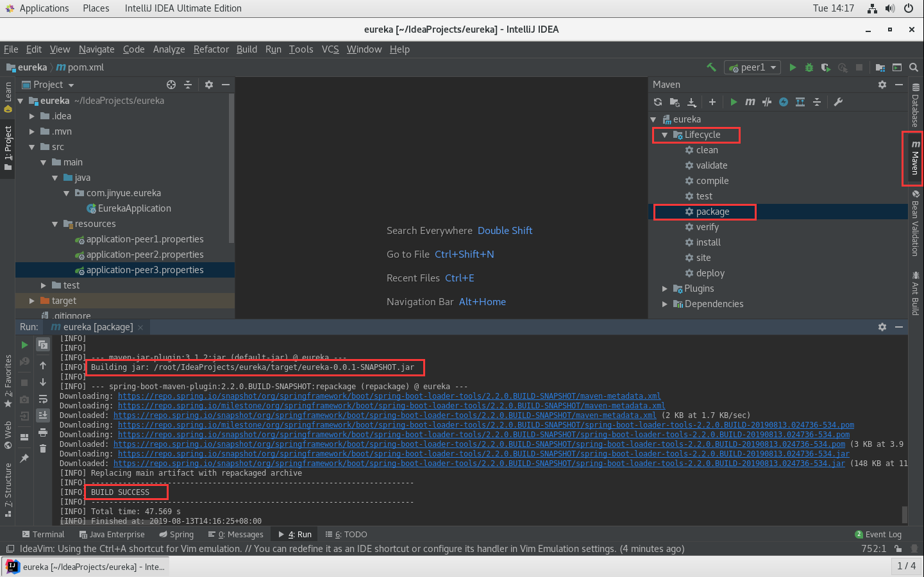Select the install lifecycle goal
Viewport: 924px width, 577px height.
(708, 242)
